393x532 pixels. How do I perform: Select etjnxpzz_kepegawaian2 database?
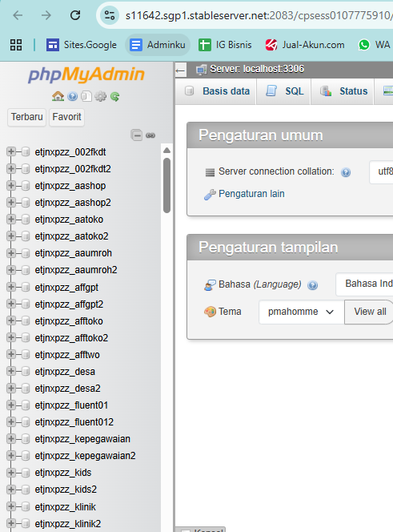(x=85, y=456)
